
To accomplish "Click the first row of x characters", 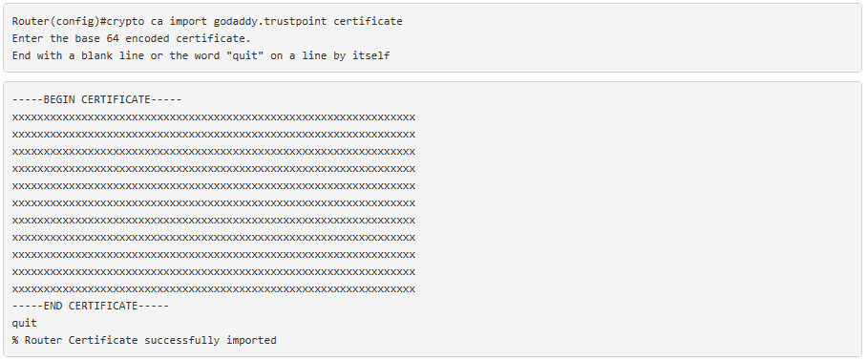I will pyautogui.click(x=214, y=117).
